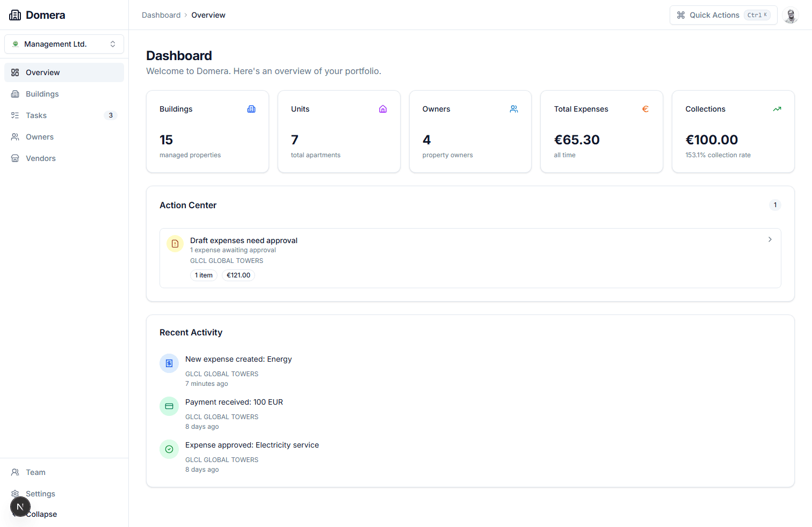Open the Management Ltd. organization switcher

(64, 43)
